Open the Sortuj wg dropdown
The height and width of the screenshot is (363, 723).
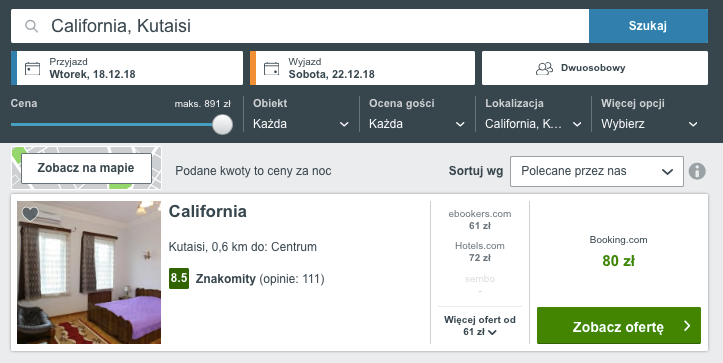click(597, 171)
